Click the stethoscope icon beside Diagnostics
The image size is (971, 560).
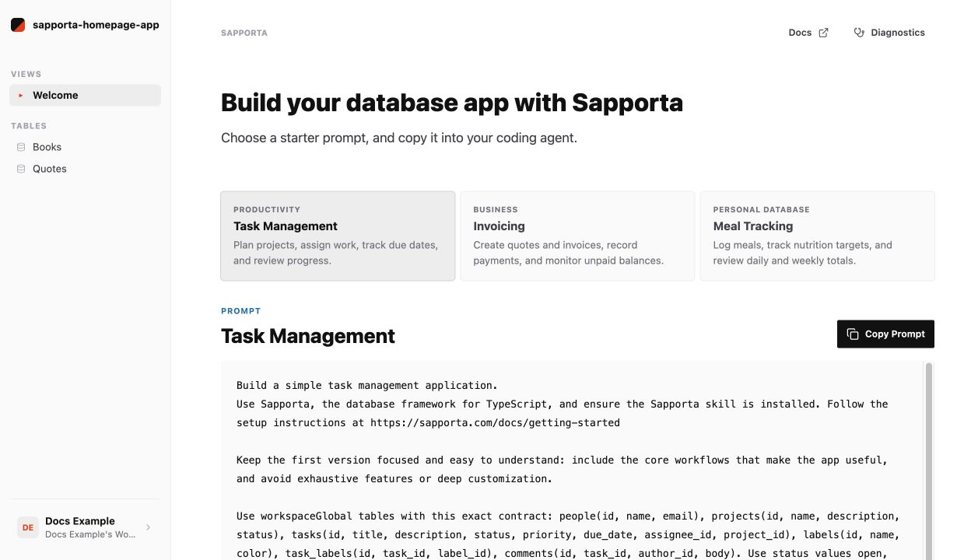point(859,33)
